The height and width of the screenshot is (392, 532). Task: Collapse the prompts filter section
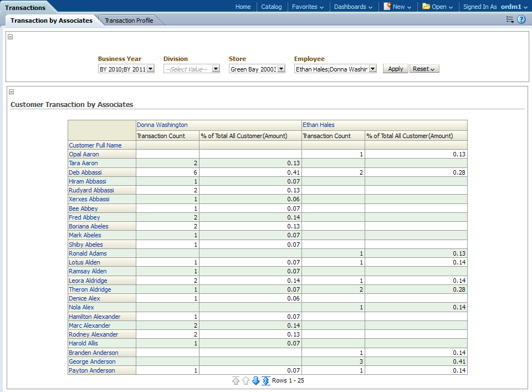coord(11,37)
